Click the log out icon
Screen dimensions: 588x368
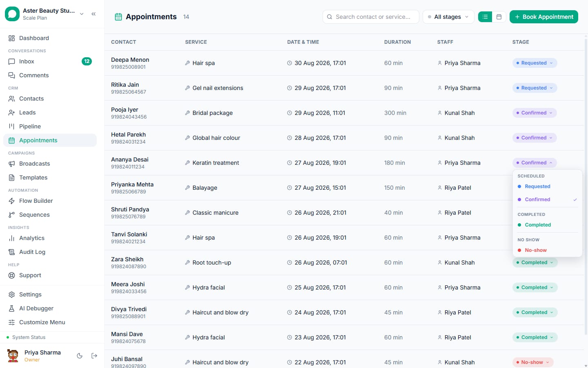[x=94, y=356]
